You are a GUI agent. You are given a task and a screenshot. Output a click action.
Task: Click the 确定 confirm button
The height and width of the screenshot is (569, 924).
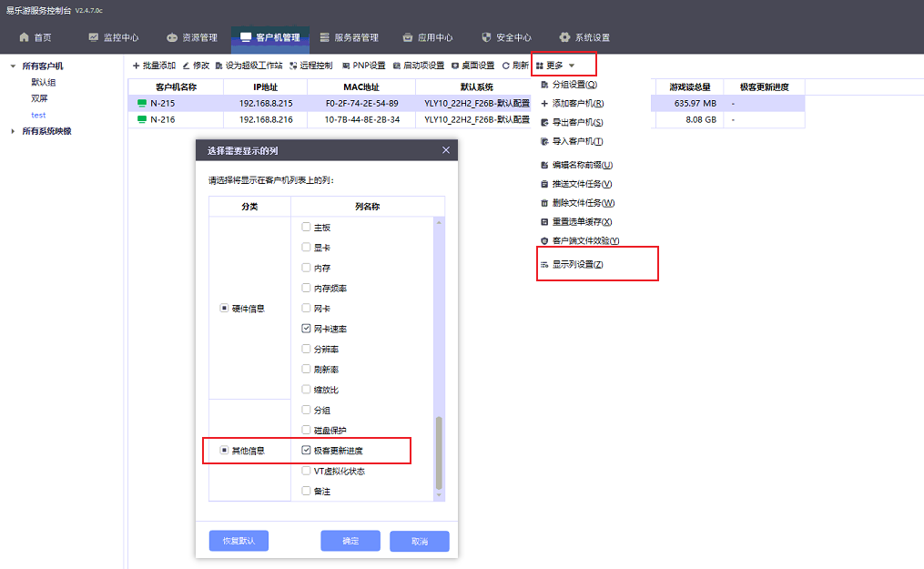350,541
